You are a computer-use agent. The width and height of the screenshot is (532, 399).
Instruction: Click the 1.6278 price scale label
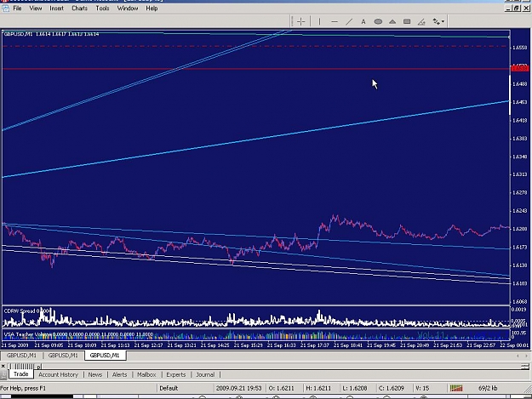[x=519, y=192]
